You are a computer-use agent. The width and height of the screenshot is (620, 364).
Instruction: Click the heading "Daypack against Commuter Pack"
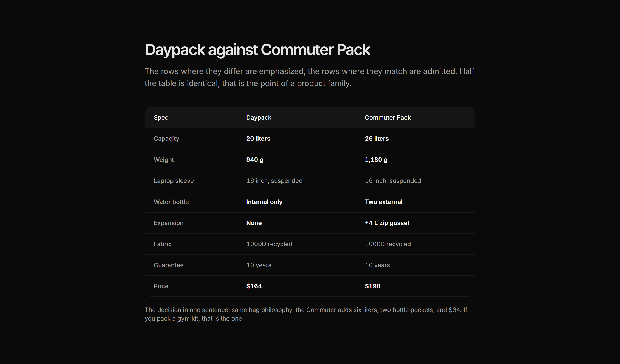(257, 50)
